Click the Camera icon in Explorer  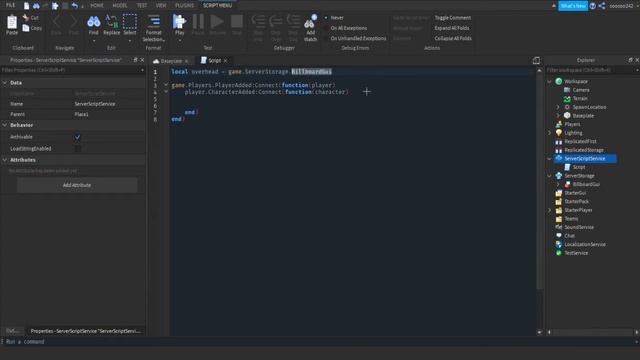567,90
